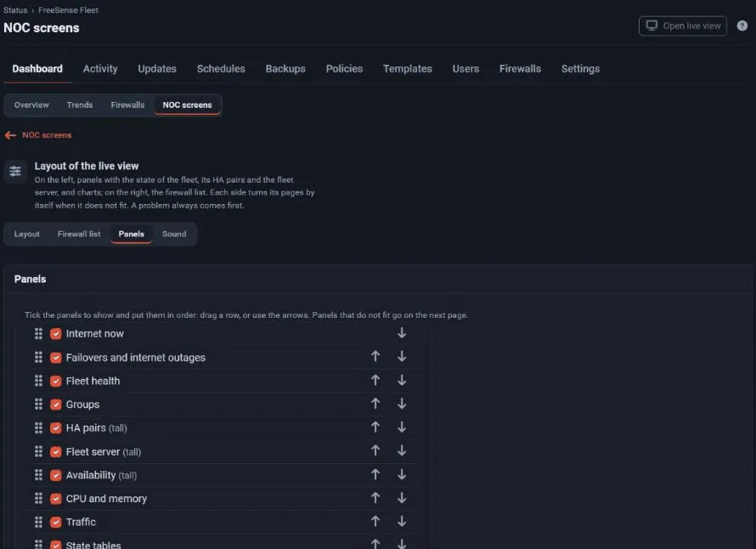Screen dimensions: 756x549
Task: Untick the Fleet health checkbox
Action: pos(56,381)
